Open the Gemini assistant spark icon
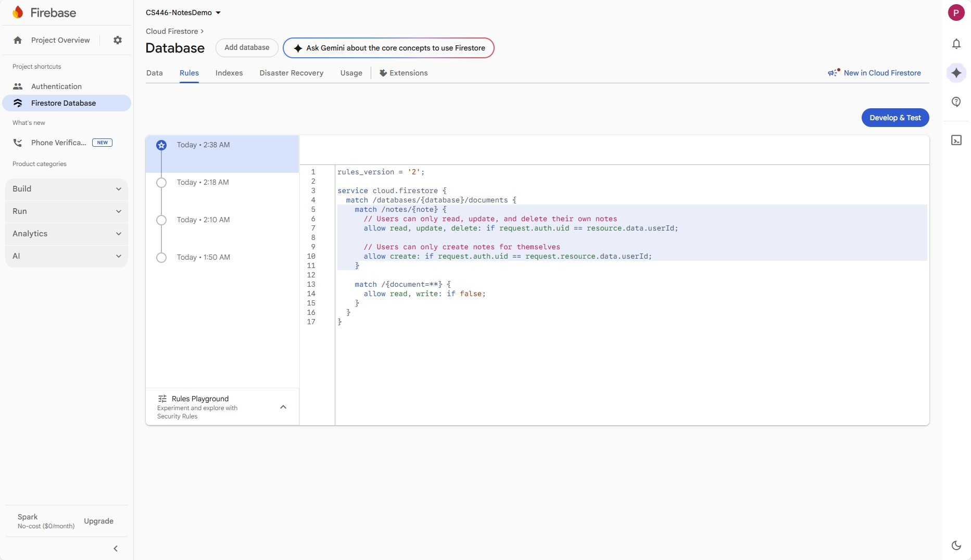 click(956, 73)
